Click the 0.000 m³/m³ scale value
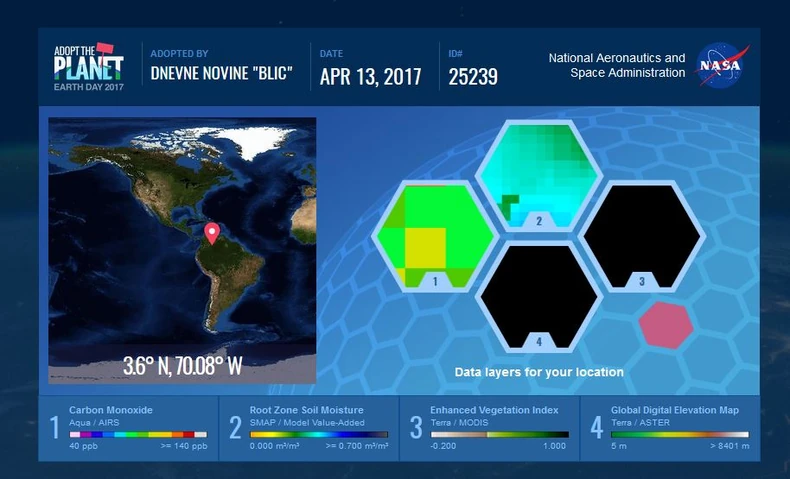 point(274,446)
